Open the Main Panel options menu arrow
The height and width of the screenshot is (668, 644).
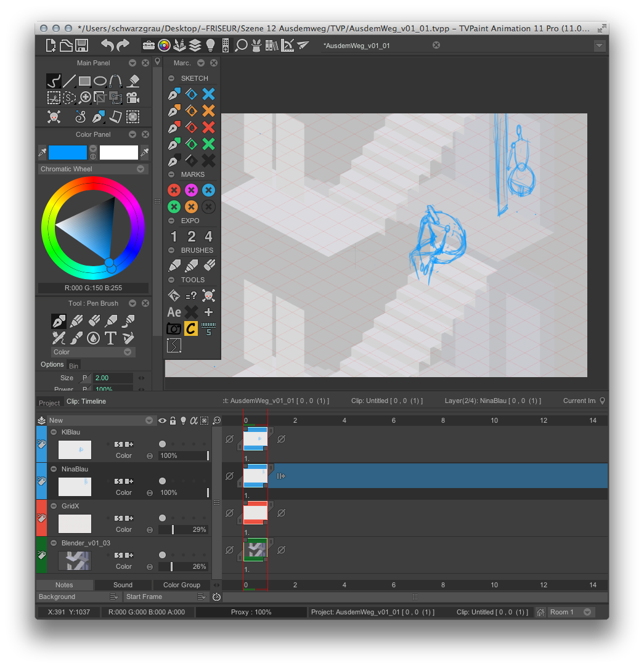tap(132, 63)
